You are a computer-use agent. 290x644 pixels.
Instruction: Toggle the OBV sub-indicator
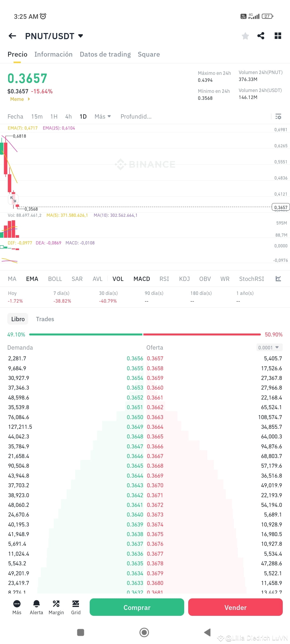click(205, 279)
